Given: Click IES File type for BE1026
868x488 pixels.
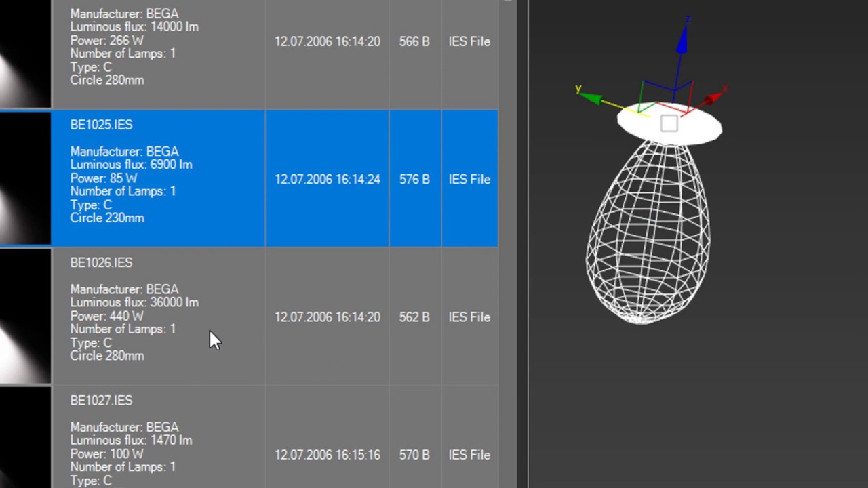Looking at the screenshot, I should tap(469, 317).
